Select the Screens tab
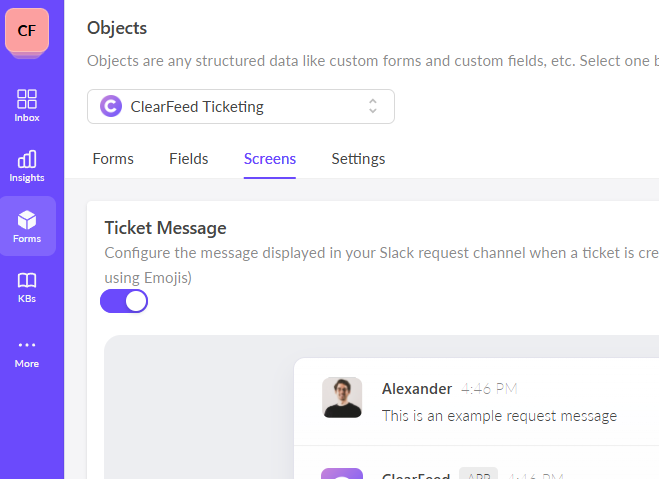Image resolution: width=659 pixels, height=479 pixels. (x=270, y=159)
